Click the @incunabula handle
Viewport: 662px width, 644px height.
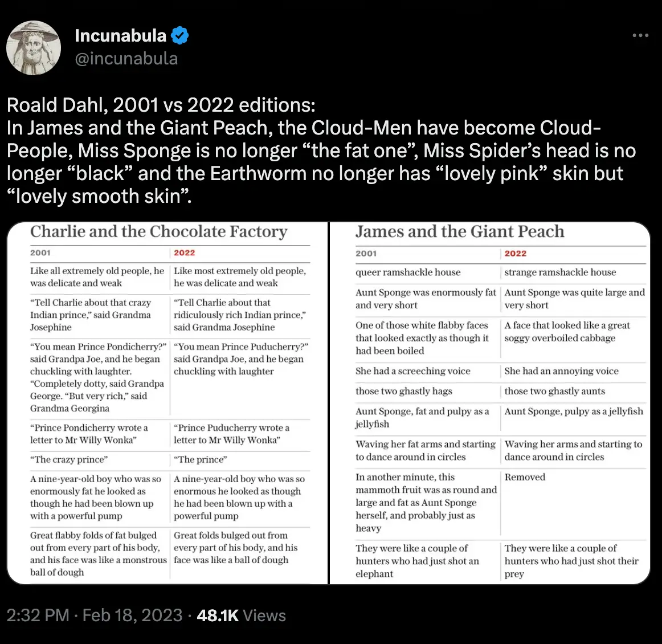(x=126, y=58)
